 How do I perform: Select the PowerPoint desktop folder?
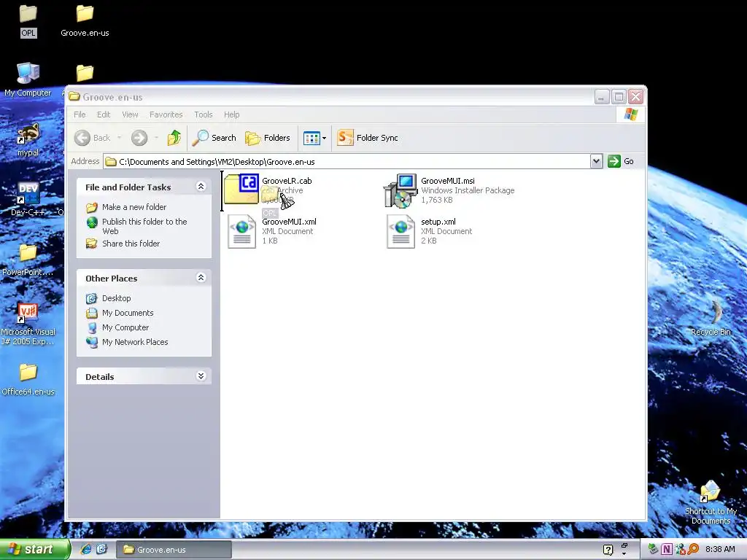click(x=28, y=260)
